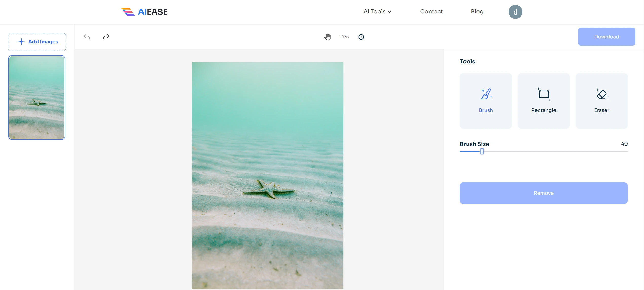
Task: Click the Download button
Action: [x=607, y=36]
